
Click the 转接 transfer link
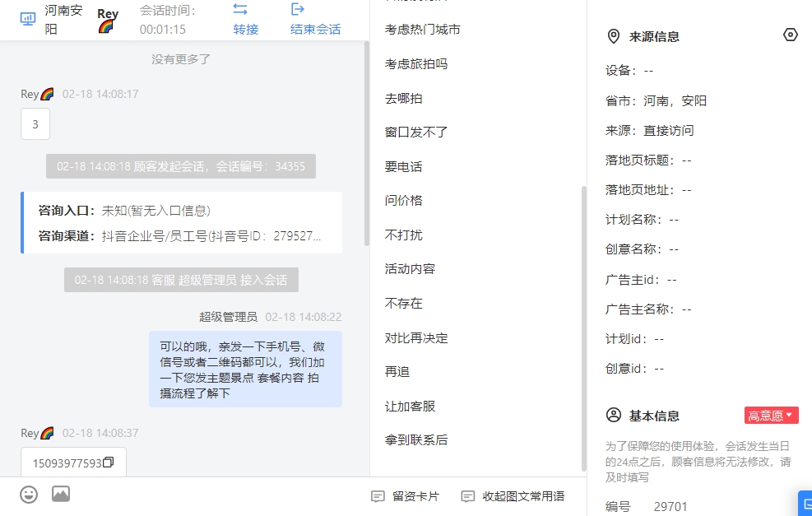click(x=245, y=30)
